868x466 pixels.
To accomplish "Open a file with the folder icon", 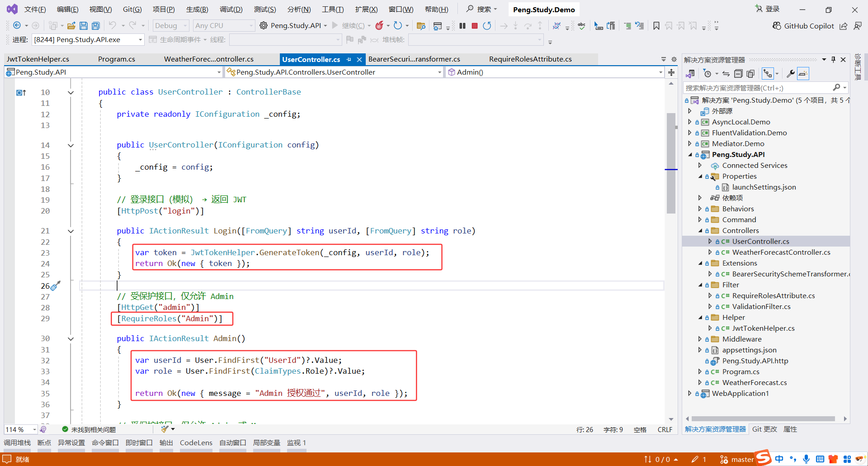I will click(71, 26).
